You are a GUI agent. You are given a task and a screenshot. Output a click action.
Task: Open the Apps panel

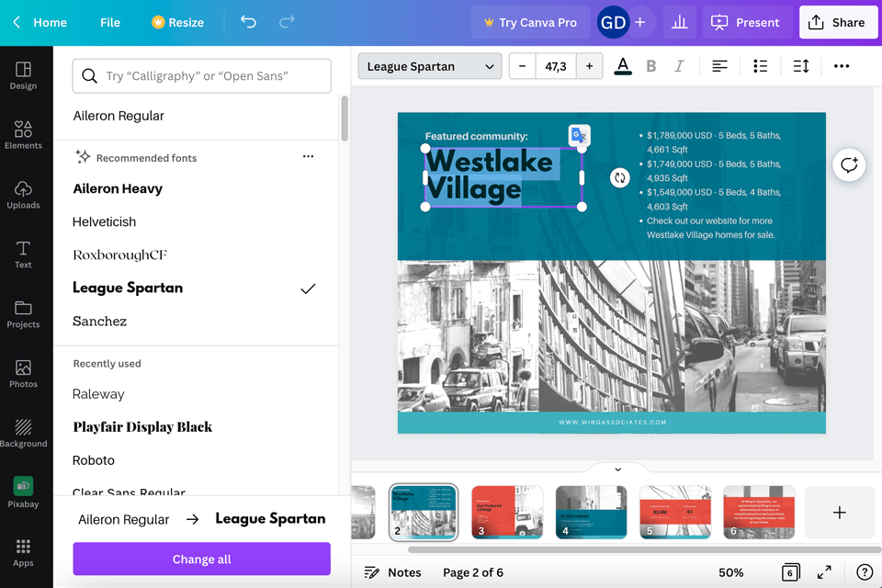23,552
